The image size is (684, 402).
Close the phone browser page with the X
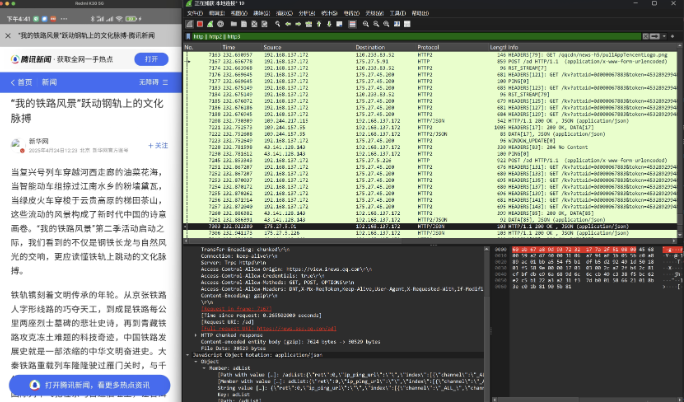coord(8,36)
